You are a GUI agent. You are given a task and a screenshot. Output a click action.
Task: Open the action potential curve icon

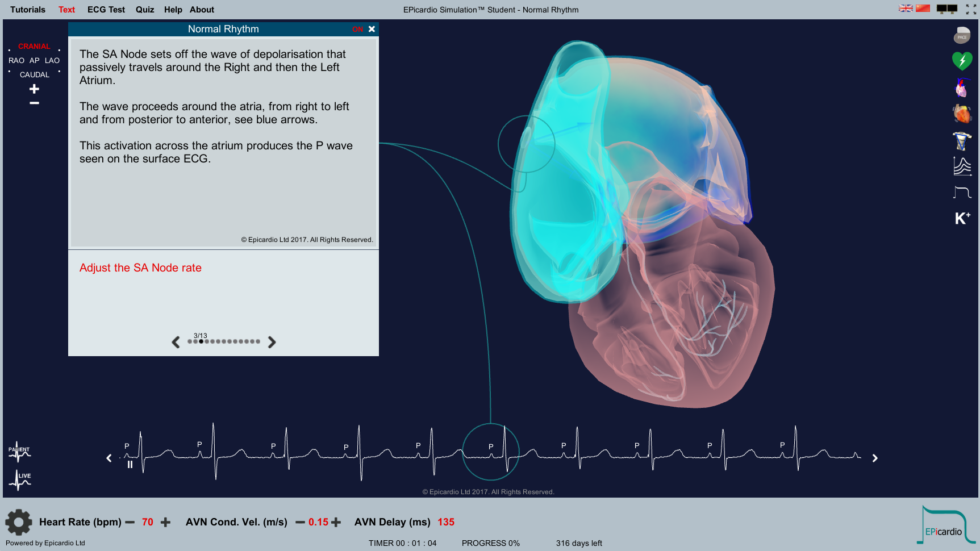[x=962, y=193]
